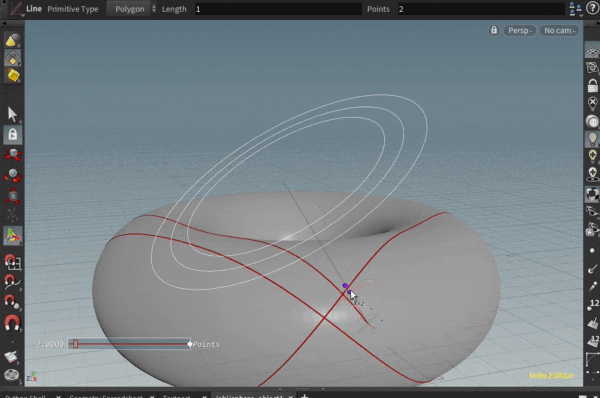Click the hide other objects glasses icon

tap(592, 211)
